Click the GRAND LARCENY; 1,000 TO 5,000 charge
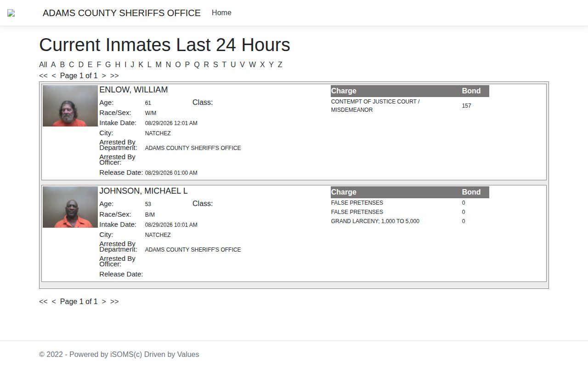Image resolution: width=588 pixels, height=368 pixels. 375,221
